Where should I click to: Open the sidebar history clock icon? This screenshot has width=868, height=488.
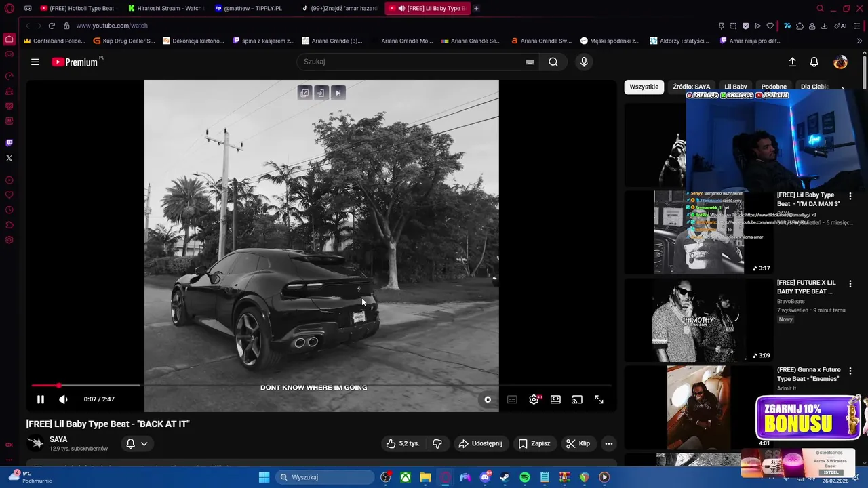(9, 210)
